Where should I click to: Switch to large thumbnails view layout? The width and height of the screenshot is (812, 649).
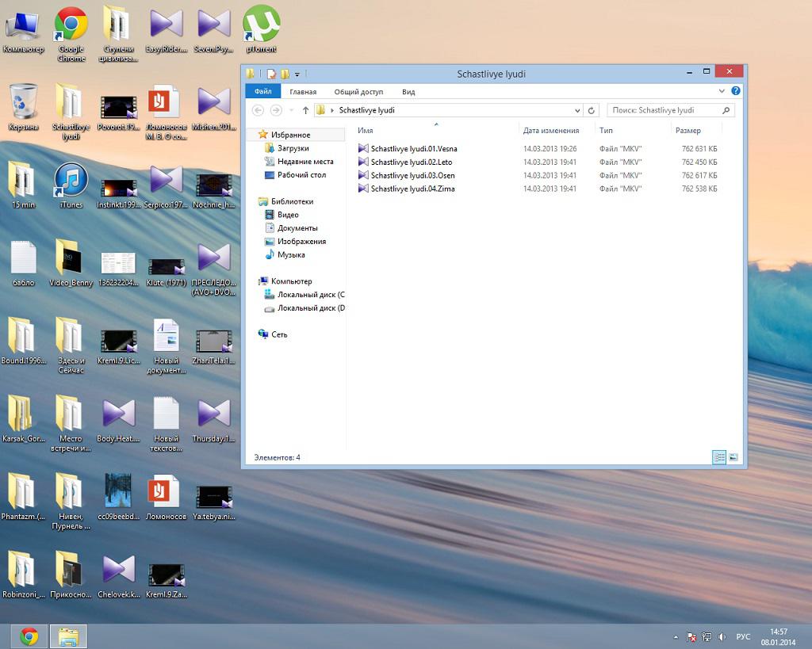pyautogui.click(x=733, y=457)
